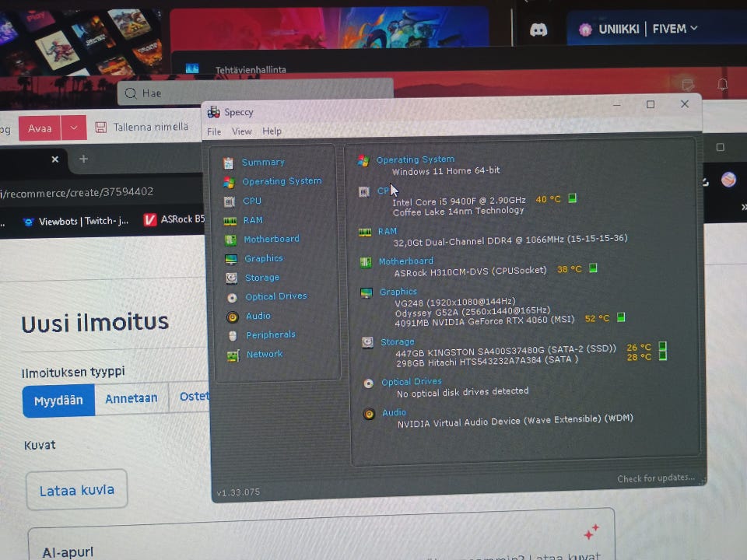The image size is (747, 560).
Task: Select the Myydään listing type tab
Action: click(58, 401)
